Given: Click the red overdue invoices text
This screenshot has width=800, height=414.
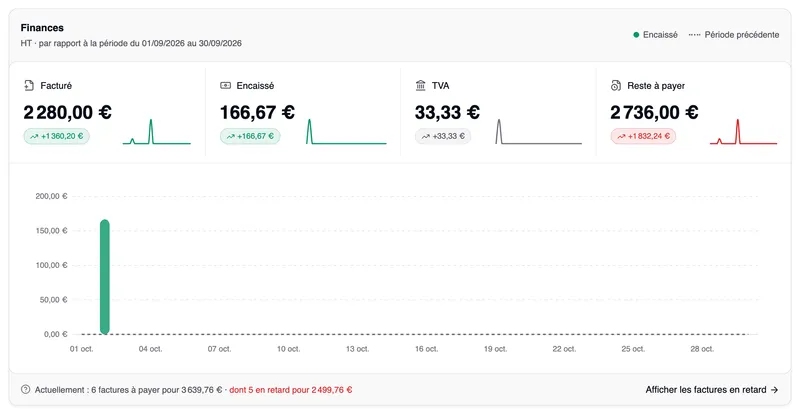Looking at the screenshot, I should tap(291, 390).
